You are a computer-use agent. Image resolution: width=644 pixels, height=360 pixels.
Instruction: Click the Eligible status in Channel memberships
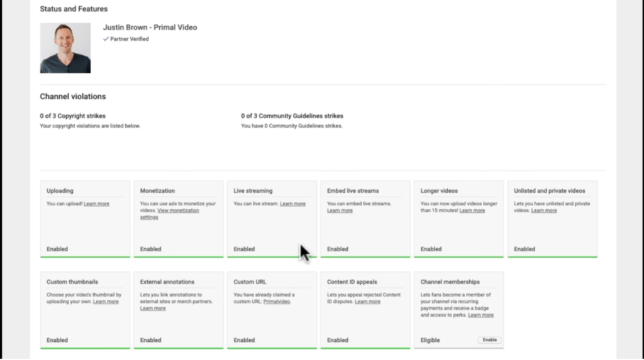click(430, 340)
